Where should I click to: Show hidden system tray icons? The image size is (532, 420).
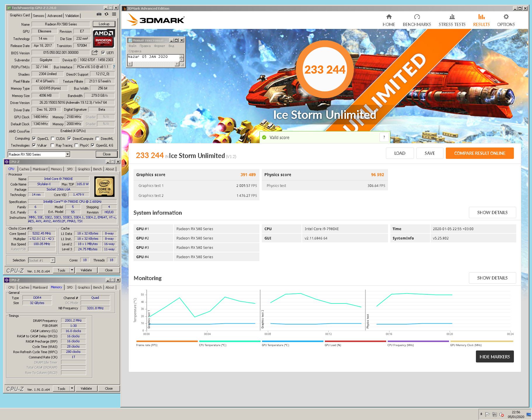coord(481,414)
